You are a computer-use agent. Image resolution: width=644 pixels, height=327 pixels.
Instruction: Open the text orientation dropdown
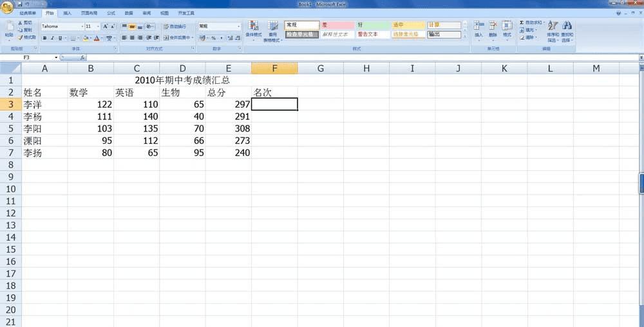(x=150, y=26)
